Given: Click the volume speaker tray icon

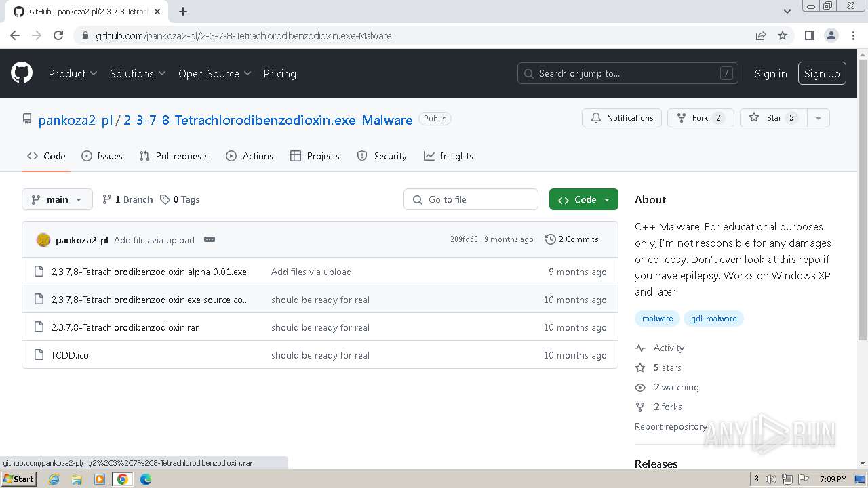Looking at the screenshot, I should click(771, 479).
